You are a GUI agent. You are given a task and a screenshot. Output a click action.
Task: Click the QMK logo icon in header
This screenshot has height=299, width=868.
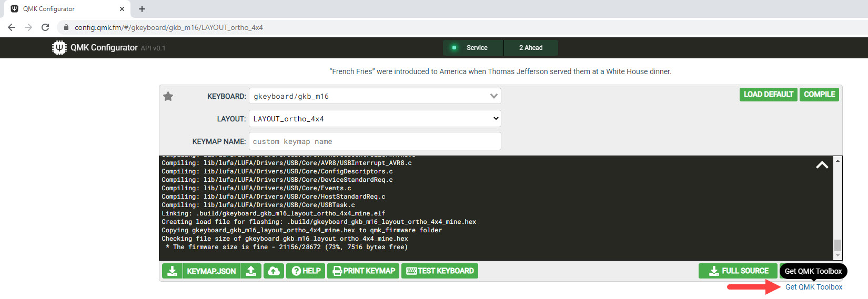pyautogui.click(x=59, y=48)
